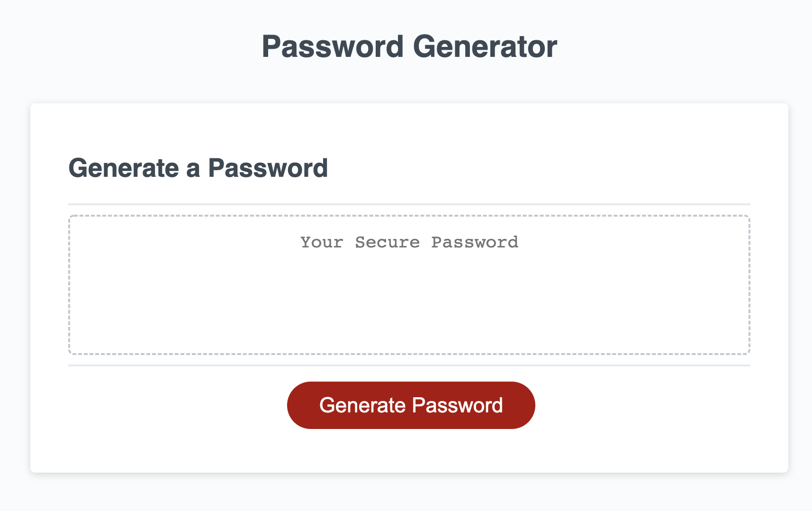Click the divider line below the password box
This screenshot has width=812, height=511.
pyautogui.click(x=410, y=365)
